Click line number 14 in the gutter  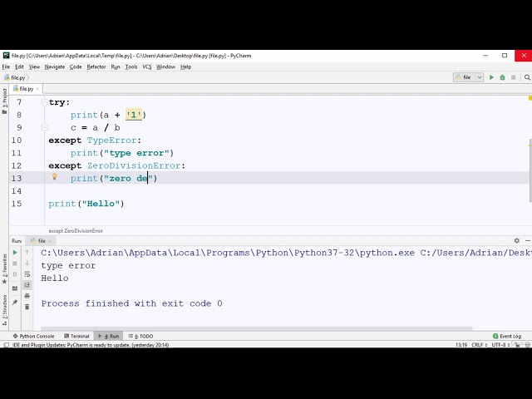[17, 191]
